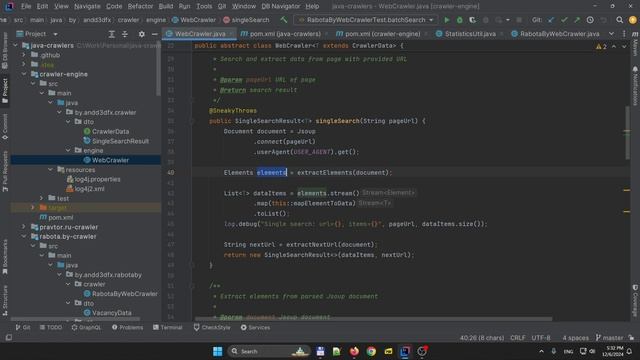Open Search Everywhere magnifier icon

tap(619, 20)
